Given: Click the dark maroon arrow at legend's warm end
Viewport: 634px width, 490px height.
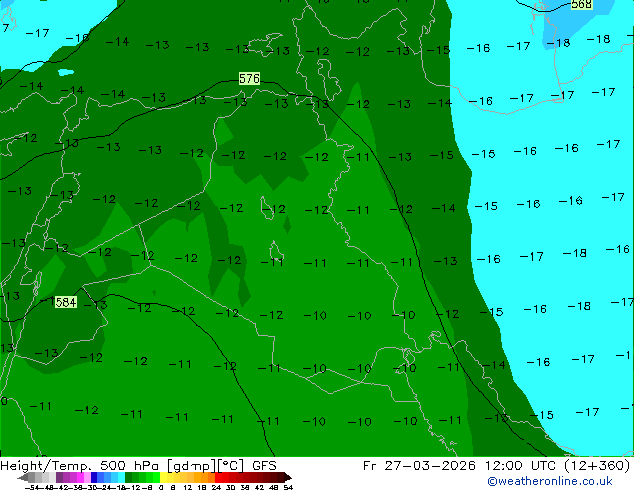Looking at the screenshot, I should point(288,477).
